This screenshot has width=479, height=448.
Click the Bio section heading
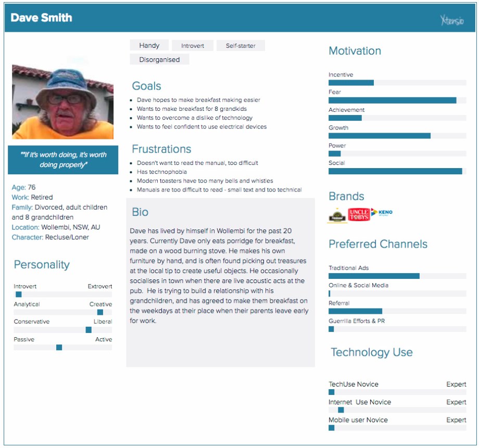140,212
